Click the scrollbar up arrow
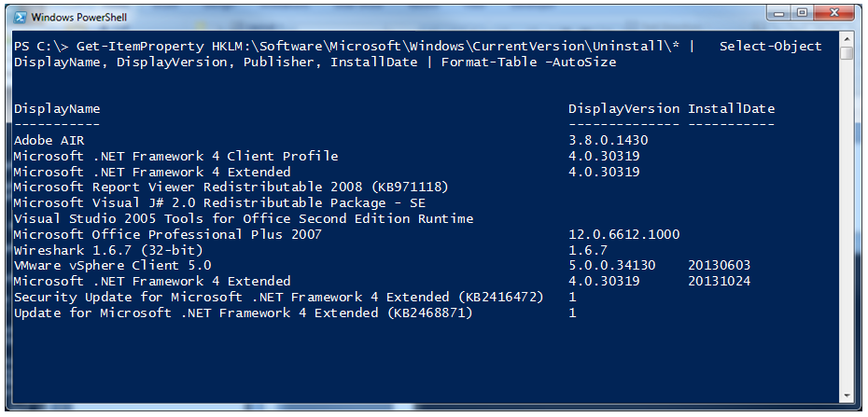The image size is (868, 417). coord(846,39)
